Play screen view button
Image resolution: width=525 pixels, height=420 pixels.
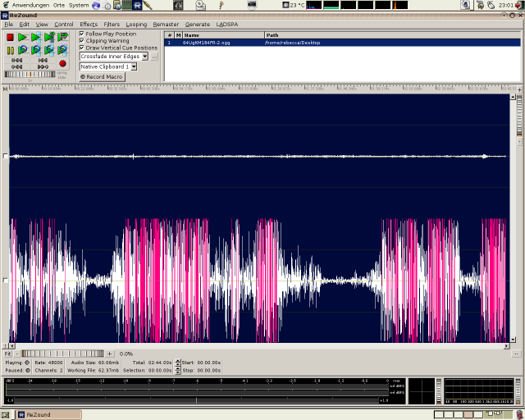[x=62, y=37]
